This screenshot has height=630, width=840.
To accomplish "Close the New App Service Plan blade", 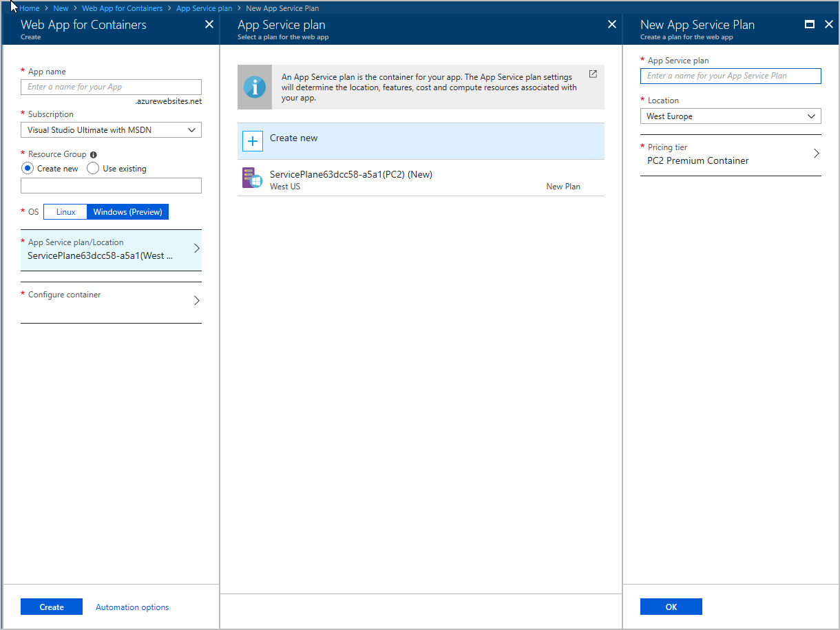I will [829, 24].
